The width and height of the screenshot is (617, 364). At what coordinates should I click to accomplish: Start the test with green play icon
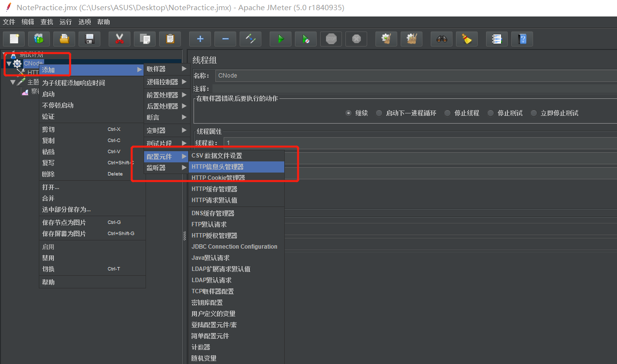click(280, 39)
